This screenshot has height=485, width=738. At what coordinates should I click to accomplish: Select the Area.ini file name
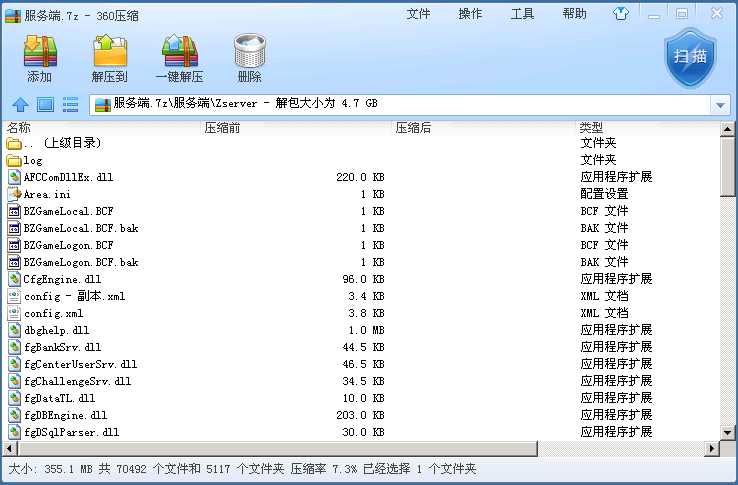47,194
